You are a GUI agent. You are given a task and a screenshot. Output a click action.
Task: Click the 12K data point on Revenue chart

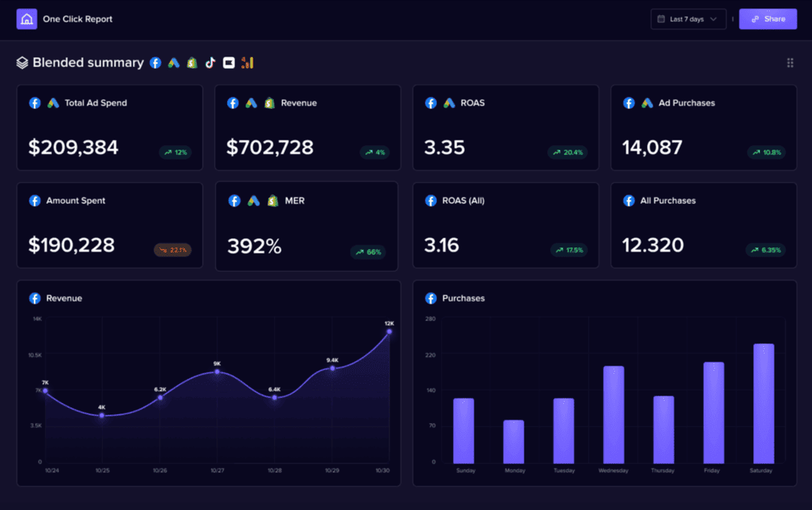(389, 332)
